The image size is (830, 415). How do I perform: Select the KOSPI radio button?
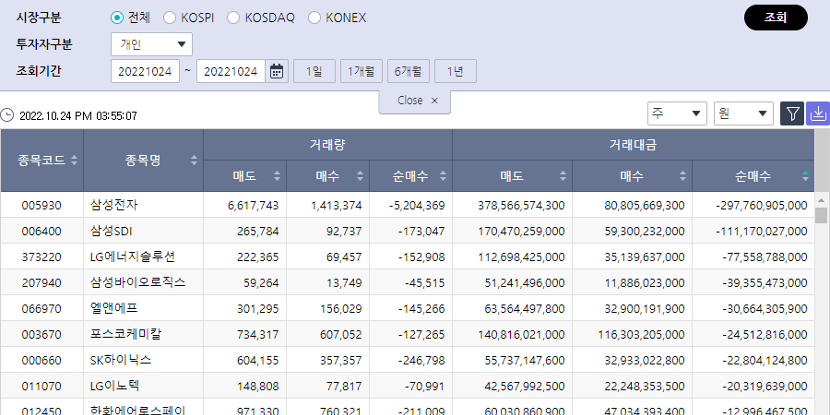point(169,18)
